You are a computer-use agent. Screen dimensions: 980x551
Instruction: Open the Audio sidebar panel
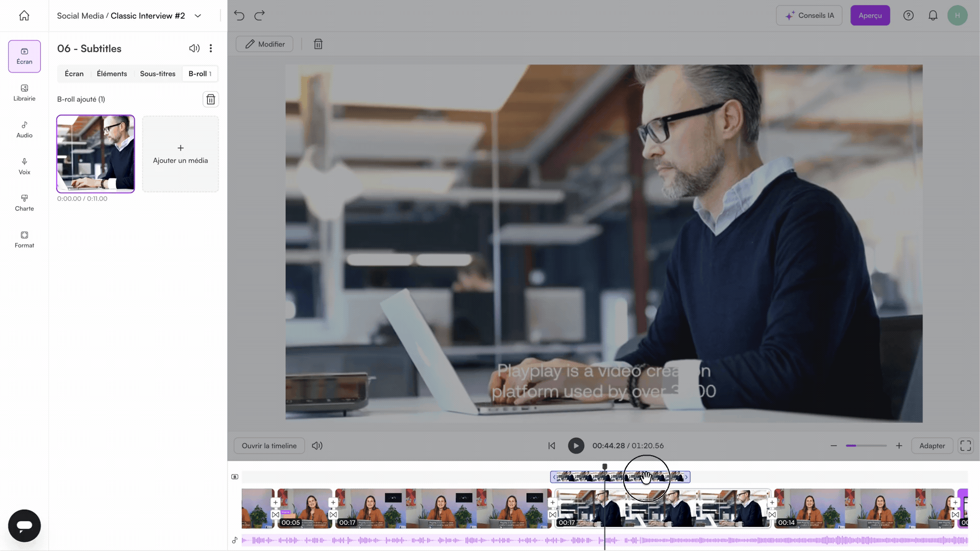[x=24, y=130]
